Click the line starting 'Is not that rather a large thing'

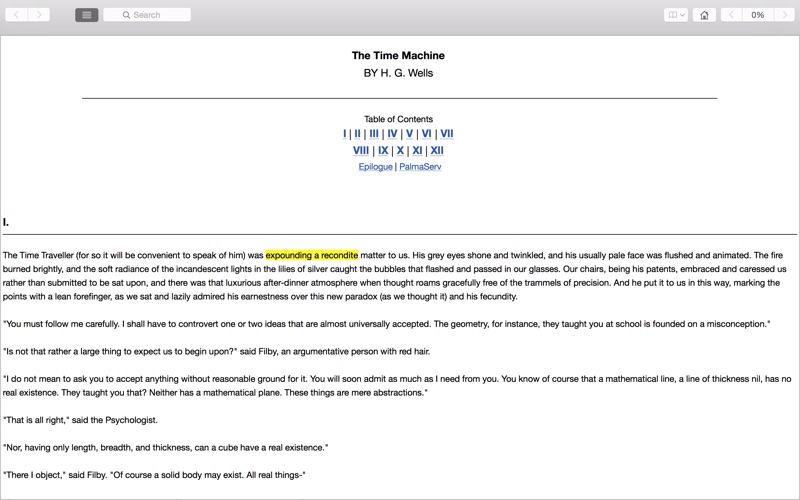pyautogui.click(x=216, y=352)
